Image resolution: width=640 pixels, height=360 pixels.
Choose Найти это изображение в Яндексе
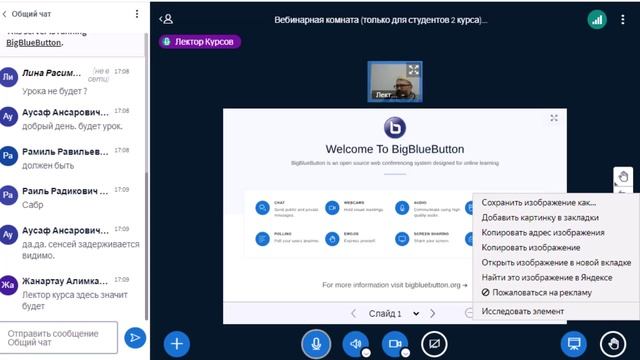(547, 278)
